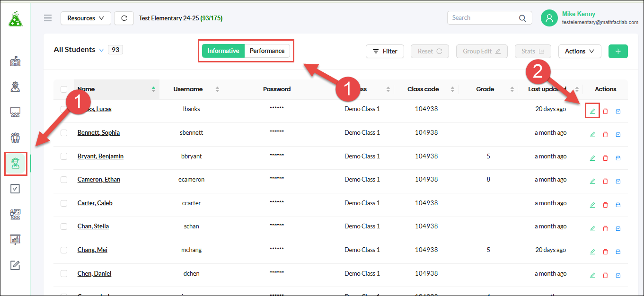Open Mike Kenny's user avatar
The width and height of the screenshot is (644, 296).
[549, 18]
